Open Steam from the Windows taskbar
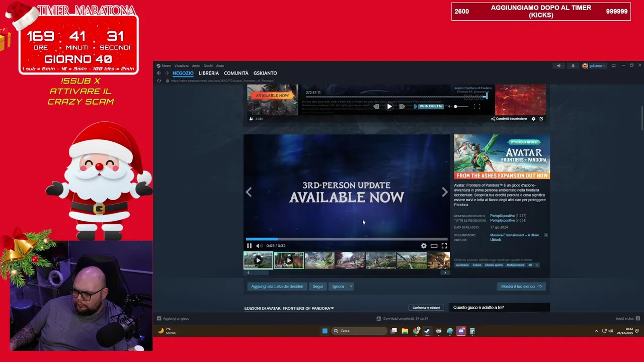Image resolution: width=644 pixels, height=362 pixels. 427,331
